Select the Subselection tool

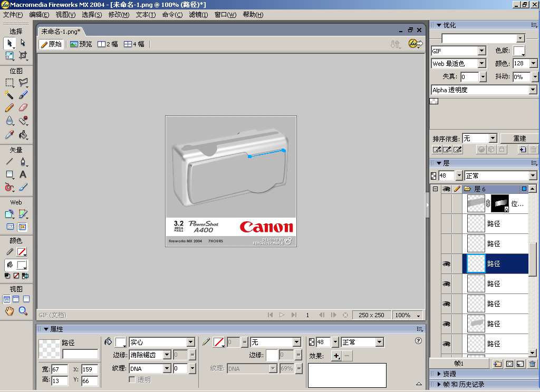23,43
